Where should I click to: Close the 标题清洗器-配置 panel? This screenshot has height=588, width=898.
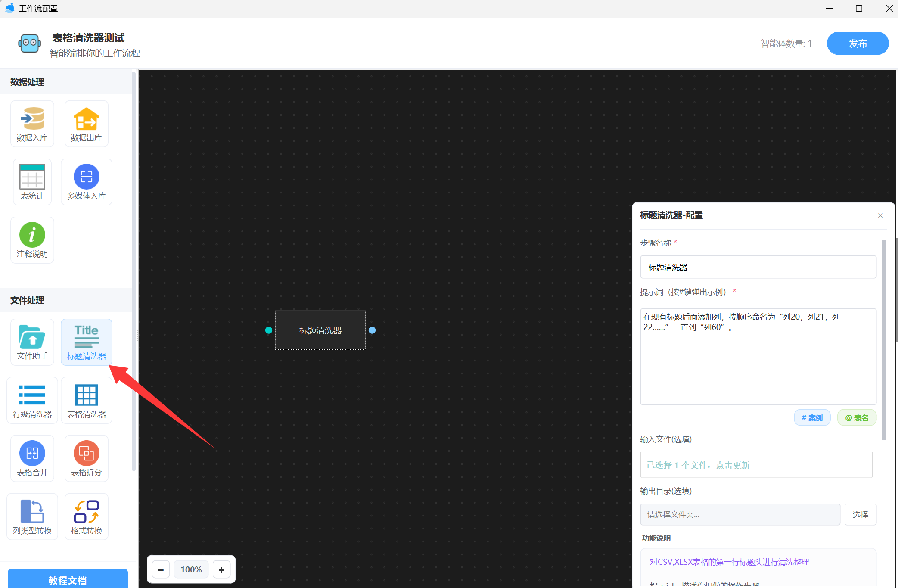(880, 215)
